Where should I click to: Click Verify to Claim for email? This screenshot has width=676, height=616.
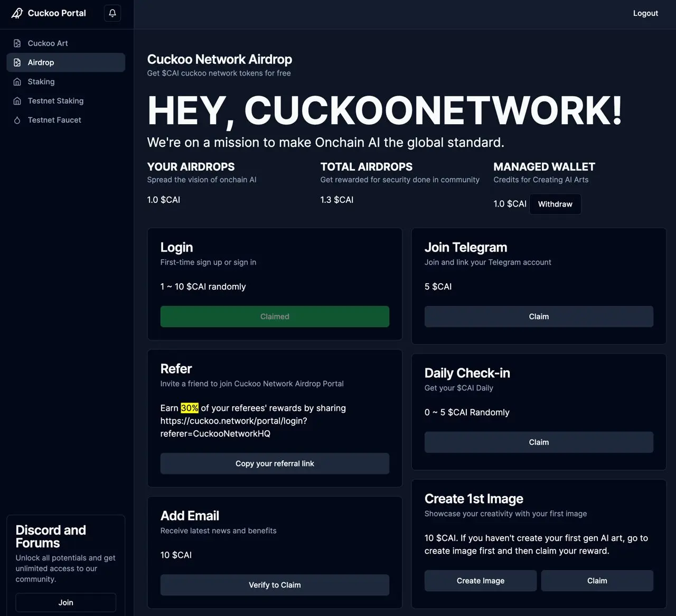[275, 585]
